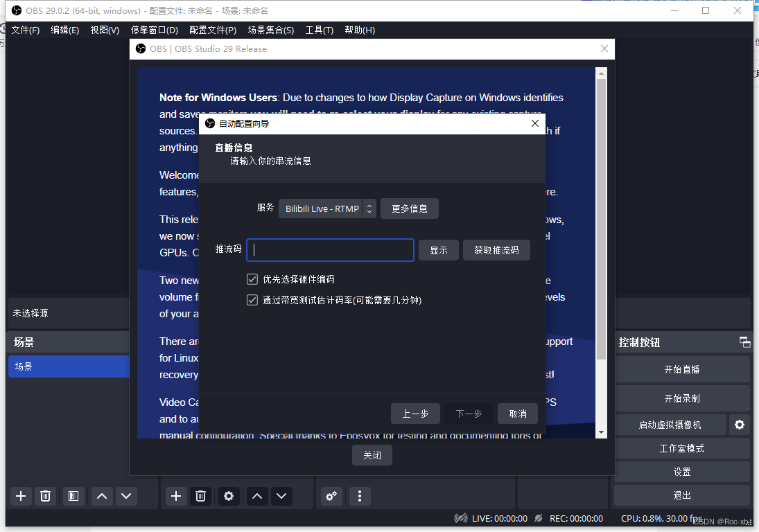Go back with 上一步 button
This screenshot has width=759, height=532.
click(415, 414)
